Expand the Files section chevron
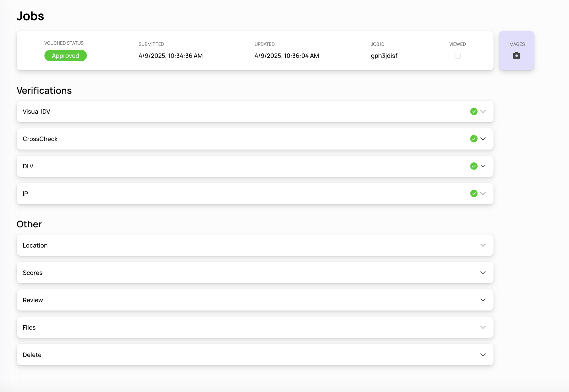 [483, 327]
